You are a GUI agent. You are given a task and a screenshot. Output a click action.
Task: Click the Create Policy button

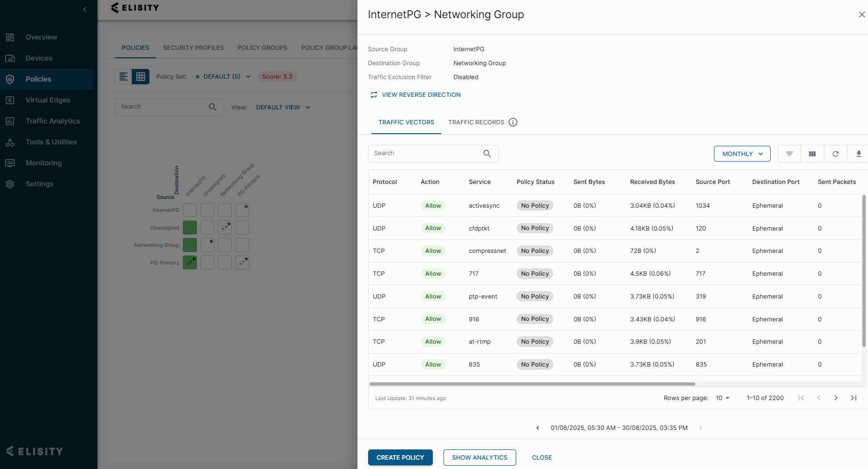(x=400, y=457)
